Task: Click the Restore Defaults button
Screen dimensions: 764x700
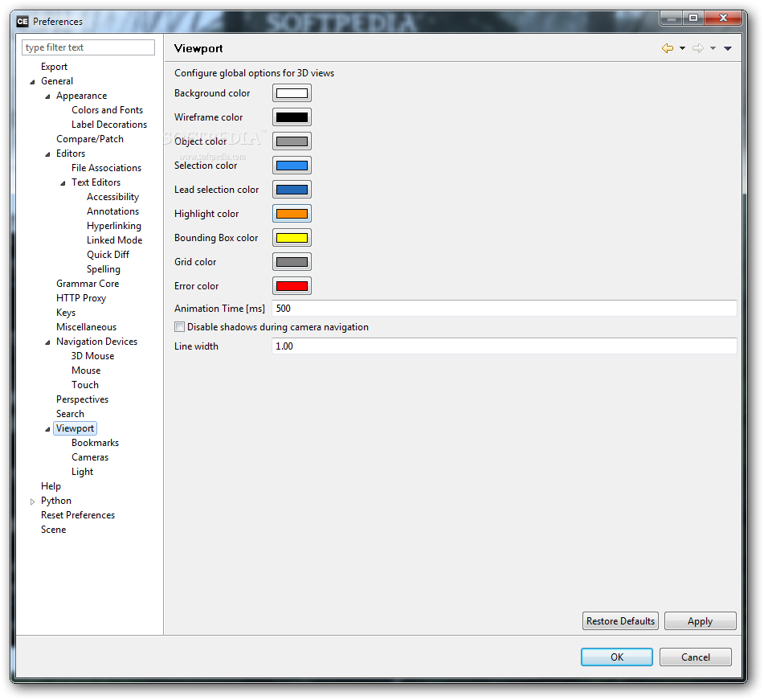Action: (620, 621)
